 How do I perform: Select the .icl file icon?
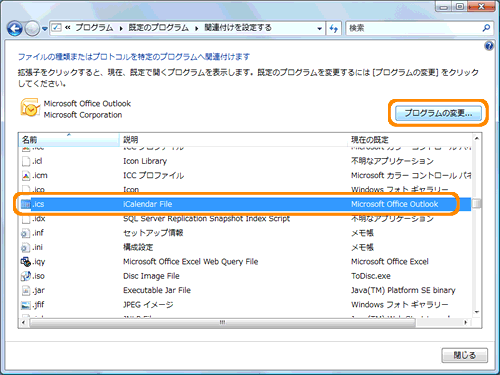click(26, 161)
